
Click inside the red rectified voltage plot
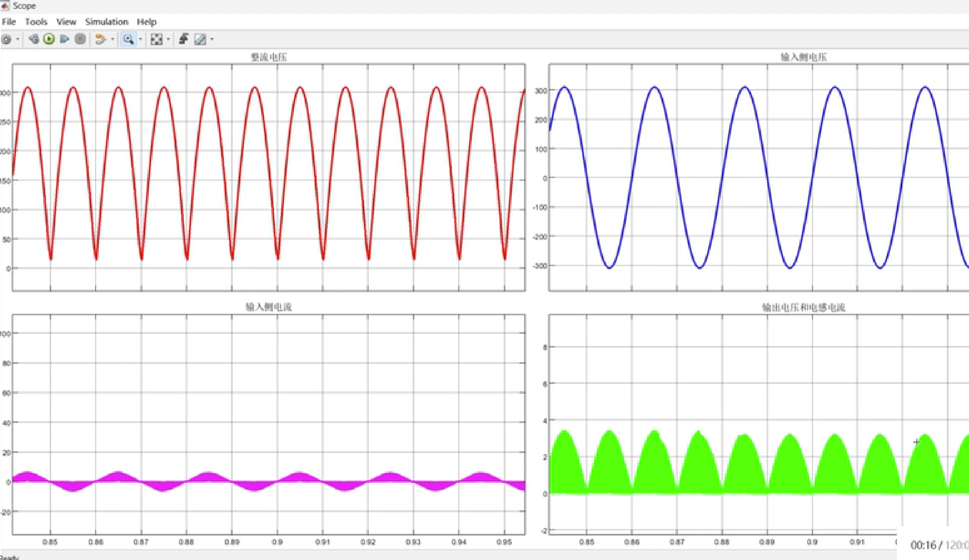(269, 178)
